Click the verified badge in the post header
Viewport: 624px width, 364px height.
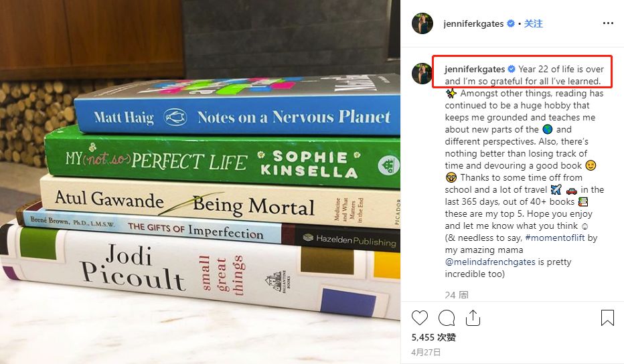click(511, 23)
